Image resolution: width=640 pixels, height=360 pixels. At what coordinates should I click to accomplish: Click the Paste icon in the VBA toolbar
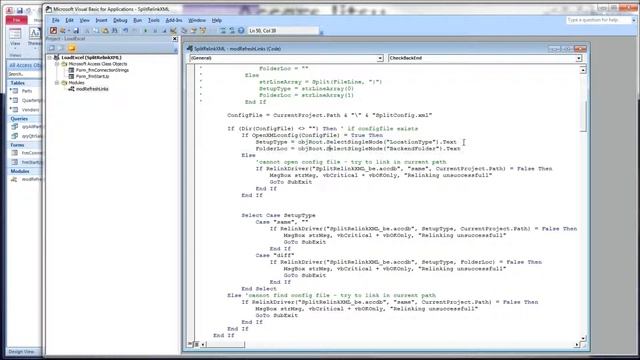click(x=105, y=31)
